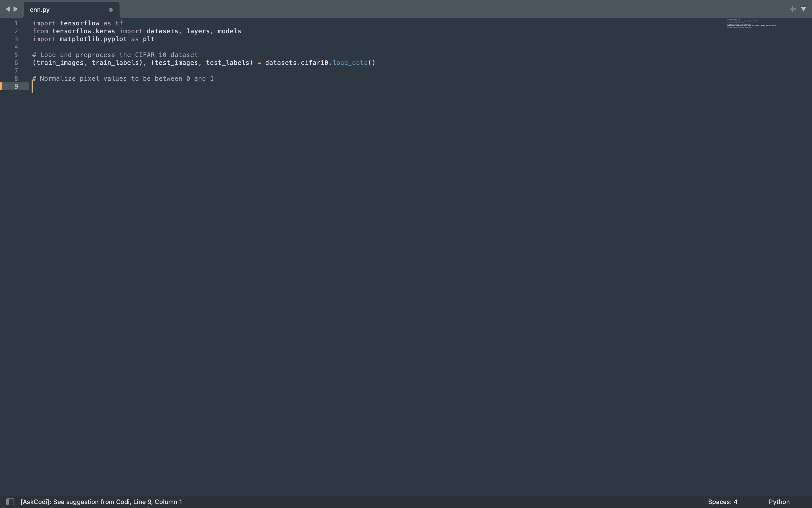The width and height of the screenshot is (812, 508).
Task: Click the AskCodi suggestion status message
Action: coord(101,502)
